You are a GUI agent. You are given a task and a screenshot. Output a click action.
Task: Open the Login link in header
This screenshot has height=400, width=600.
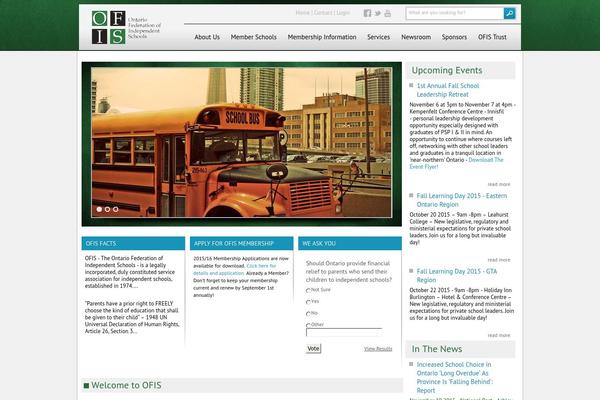pyautogui.click(x=343, y=13)
